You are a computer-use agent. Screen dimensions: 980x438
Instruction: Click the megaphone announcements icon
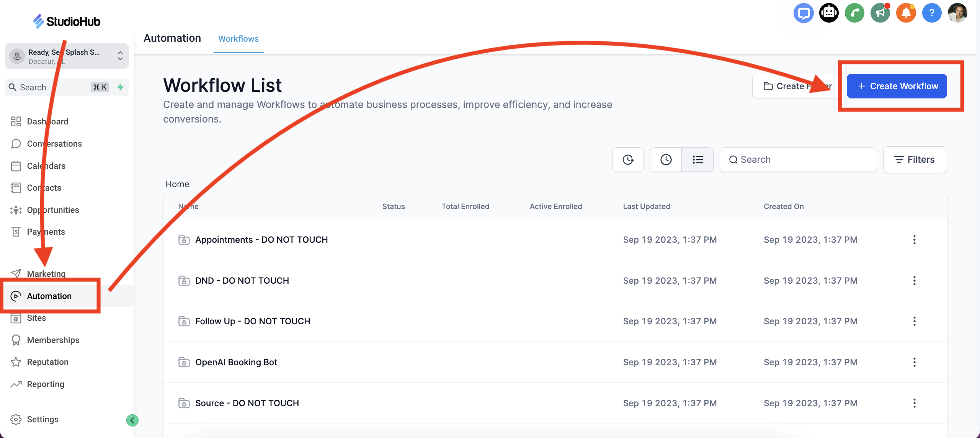(880, 13)
